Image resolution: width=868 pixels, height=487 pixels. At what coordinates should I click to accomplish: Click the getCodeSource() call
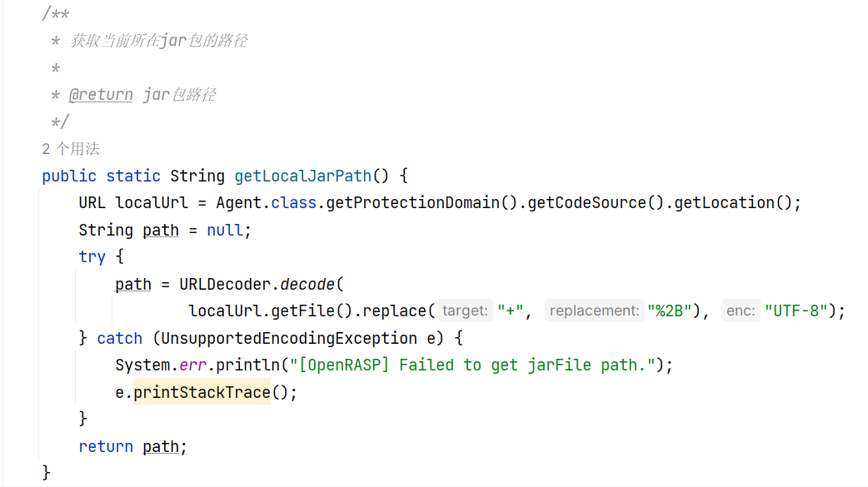[x=595, y=203]
